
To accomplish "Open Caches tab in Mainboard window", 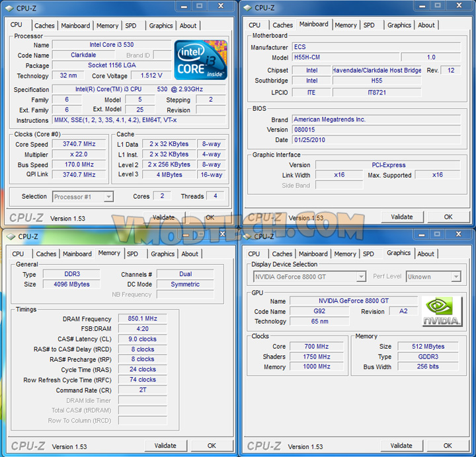I will [283, 25].
